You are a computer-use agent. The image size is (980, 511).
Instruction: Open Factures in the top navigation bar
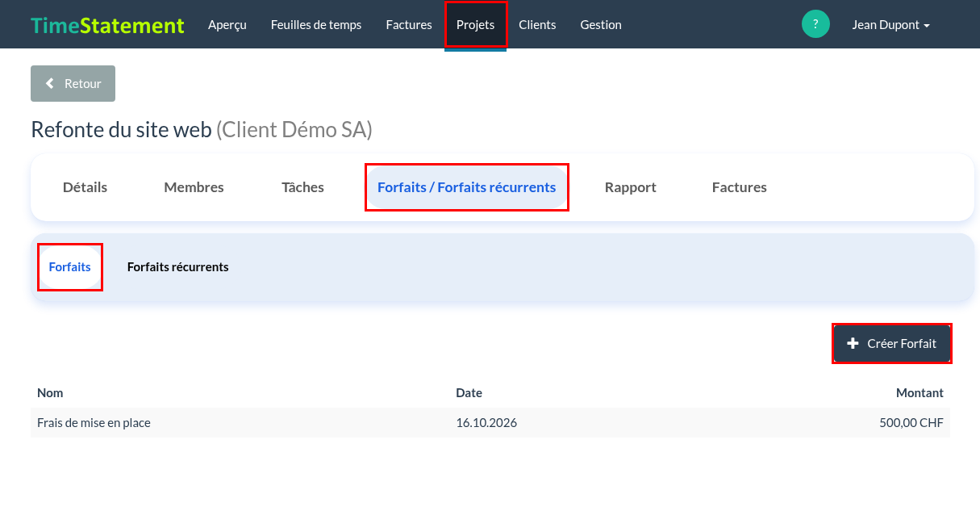tap(409, 25)
